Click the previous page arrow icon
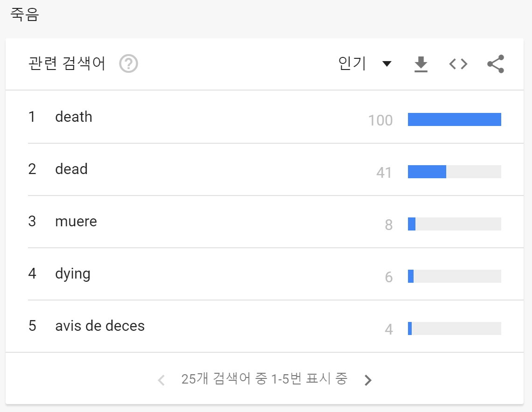Viewport: 532px width, 412px height. click(x=161, y=380)
